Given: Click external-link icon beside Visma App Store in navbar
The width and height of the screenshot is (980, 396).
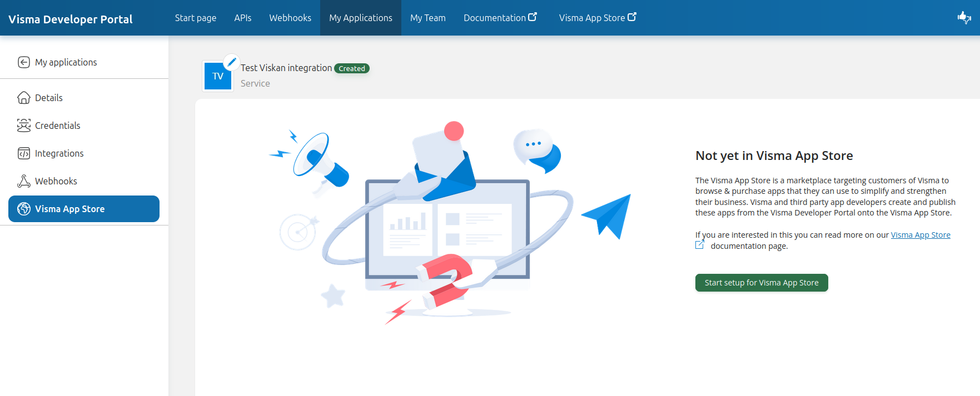Looking at the screenshot, I should pos(632,17).
